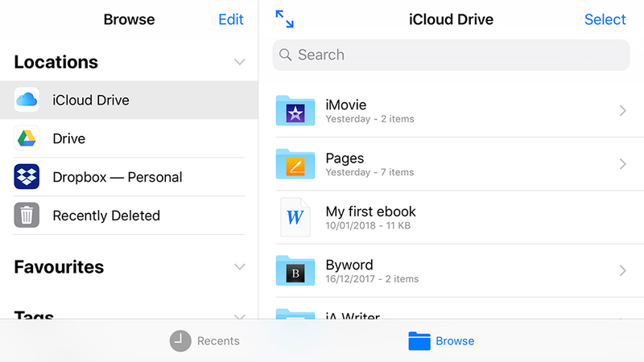Screen dimensions: 644x362
Task: Select the Drive location label
Action: (69, 138)
